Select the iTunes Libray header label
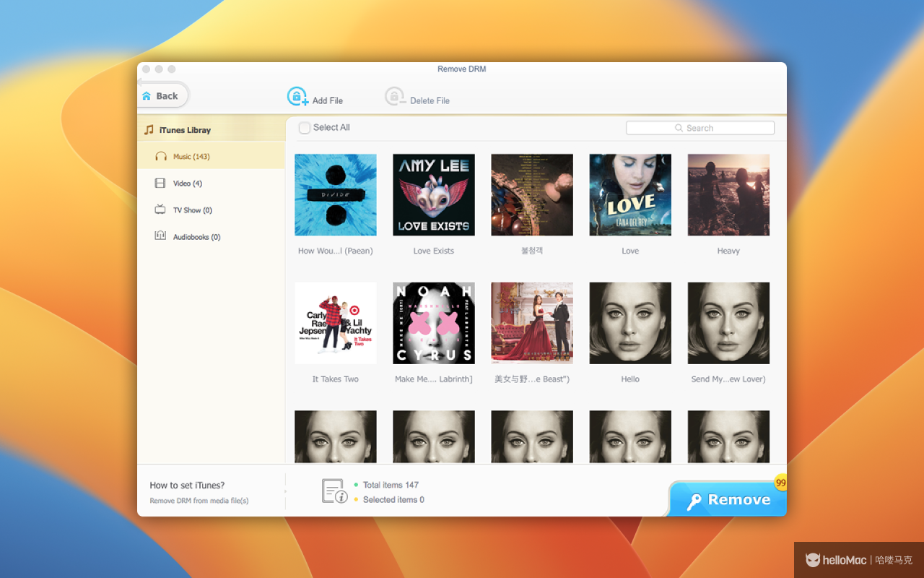Image resolution: width=924 pixels, height=578 pixels. pos(185,130)
